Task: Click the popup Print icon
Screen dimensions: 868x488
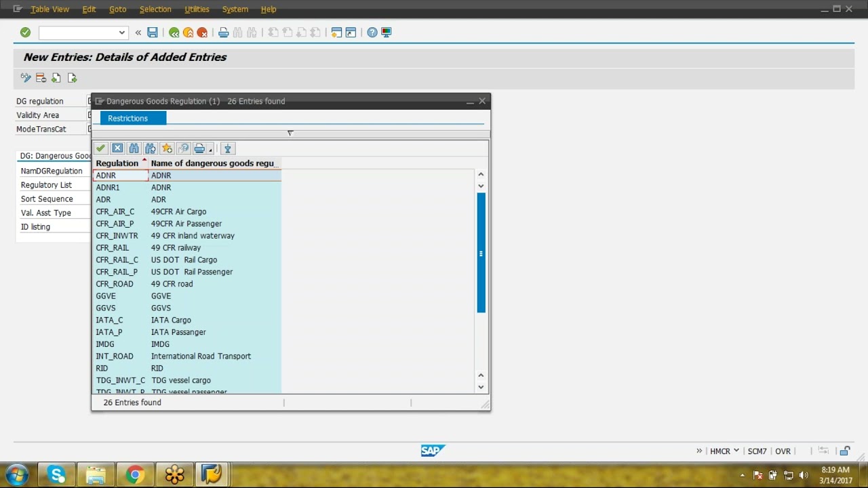Action: point(199,148)
